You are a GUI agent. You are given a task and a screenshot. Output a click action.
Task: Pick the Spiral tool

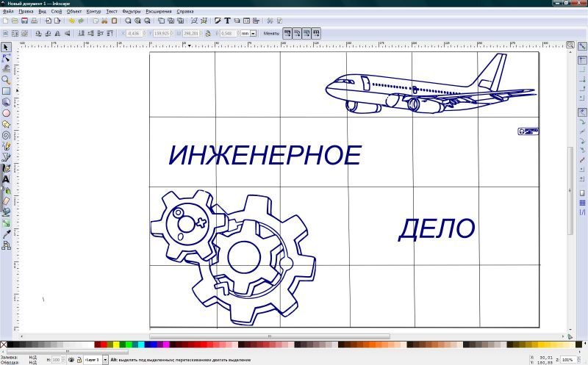(x=6, y=135)
